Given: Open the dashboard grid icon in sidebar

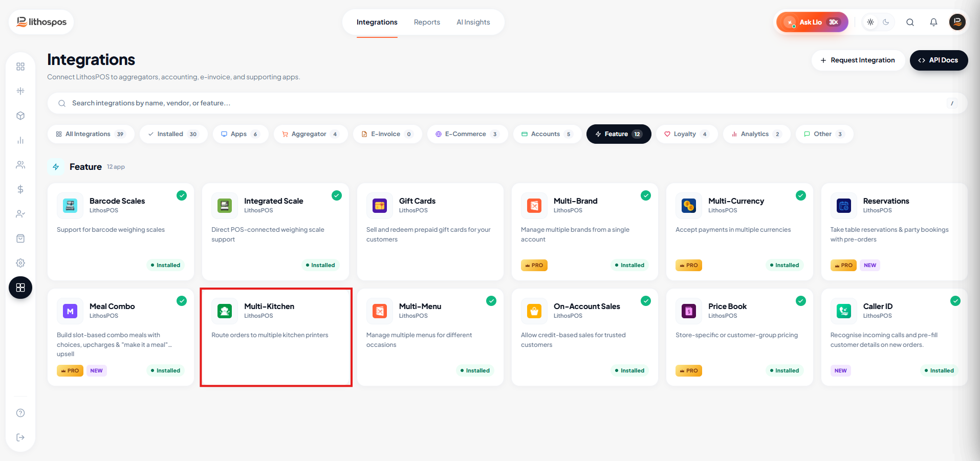Looking at the screenshot, I should (x=20, y=67).
